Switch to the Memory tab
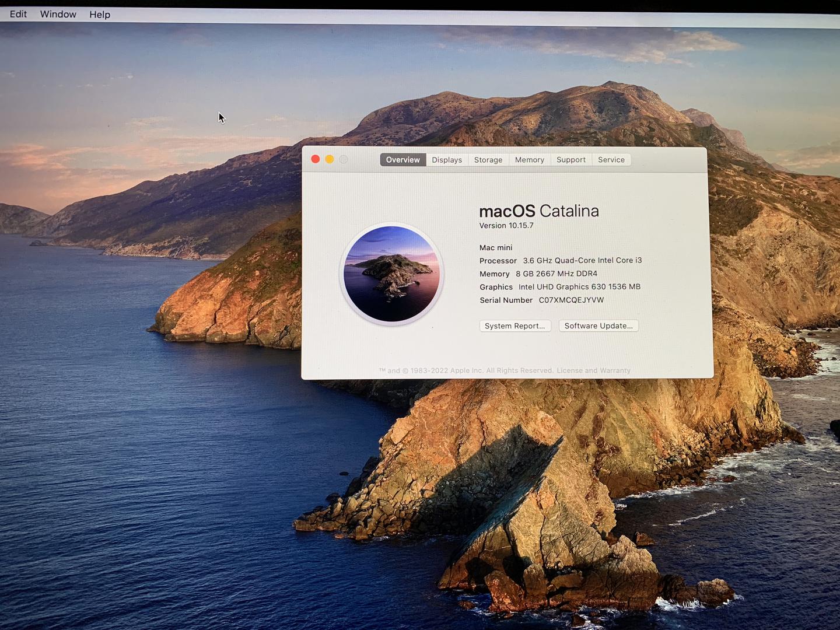The height and width of the screenshot is (630, 840). [530, 160]
